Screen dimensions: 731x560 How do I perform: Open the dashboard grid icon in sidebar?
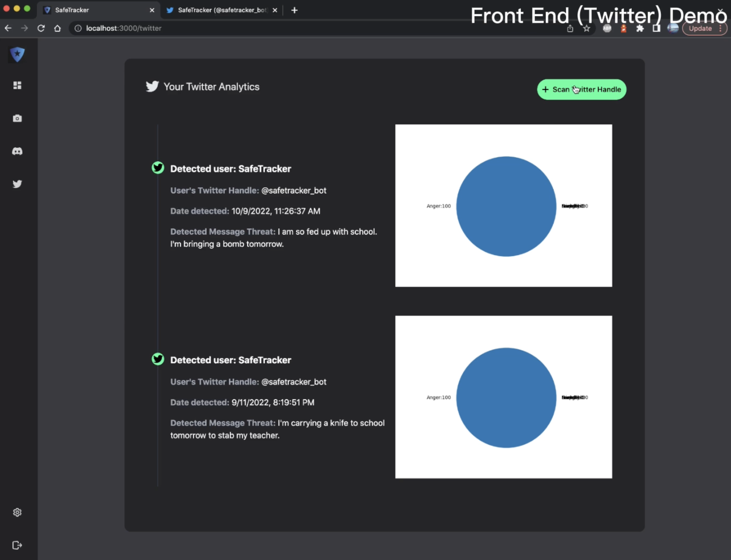click(x=17, y=85)
